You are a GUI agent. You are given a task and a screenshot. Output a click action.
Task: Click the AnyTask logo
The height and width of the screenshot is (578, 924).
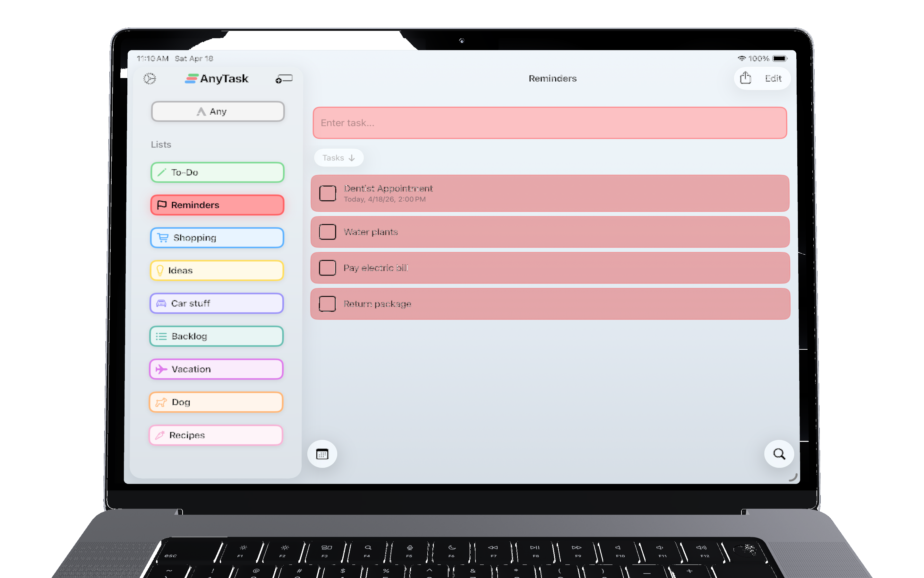point(217,79)
